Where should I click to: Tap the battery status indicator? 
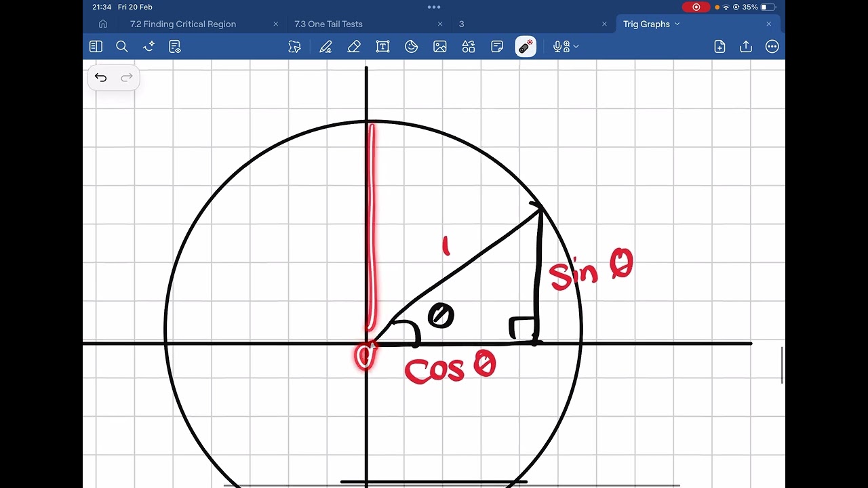pyautogui.click(x=768, y=7)
